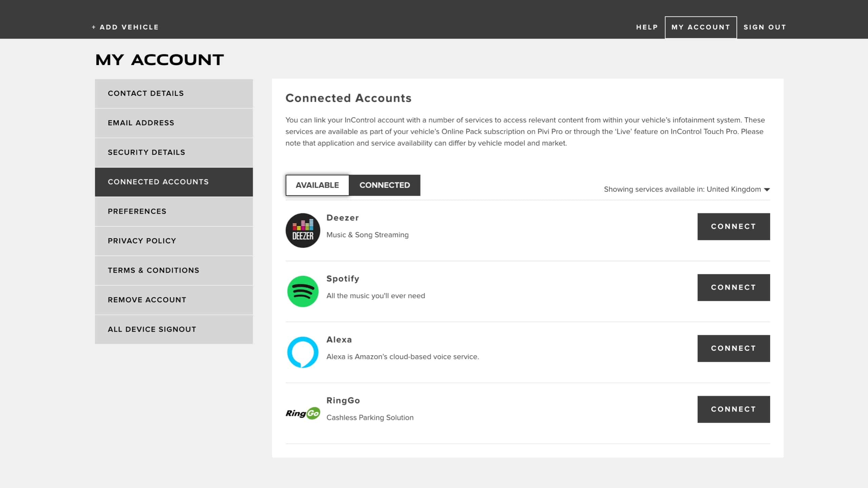Viewport: 868px width, 488px height.
Task: Click the Spotify logo icon
Action: click(303, 290)
